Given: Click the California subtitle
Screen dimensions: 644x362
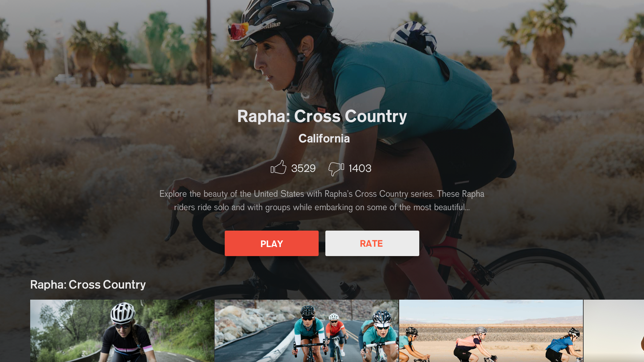Looking at the screenshot, I should click(x=324, y=138).
